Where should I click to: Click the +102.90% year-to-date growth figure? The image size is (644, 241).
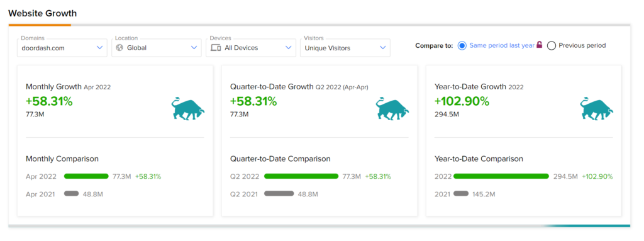[462, 101]
